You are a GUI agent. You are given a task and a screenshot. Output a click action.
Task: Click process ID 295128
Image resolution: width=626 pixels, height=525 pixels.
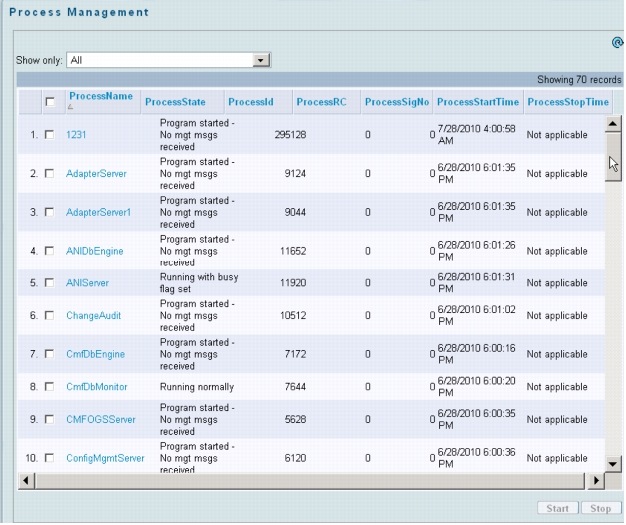pos(290,135)
